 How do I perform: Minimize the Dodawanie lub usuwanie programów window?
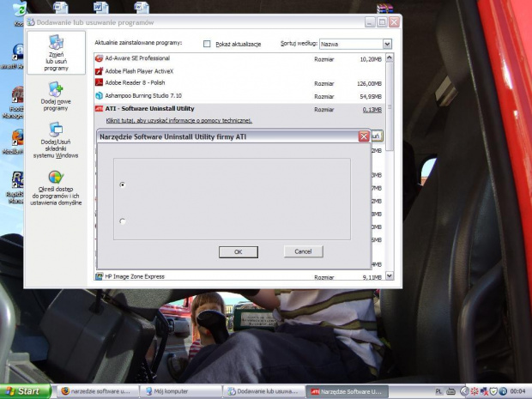coord(370,22)
